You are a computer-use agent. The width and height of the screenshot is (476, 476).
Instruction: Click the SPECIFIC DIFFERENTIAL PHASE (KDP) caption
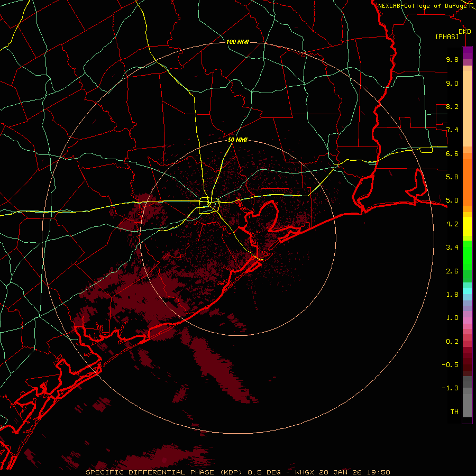(x=164, y=472)
